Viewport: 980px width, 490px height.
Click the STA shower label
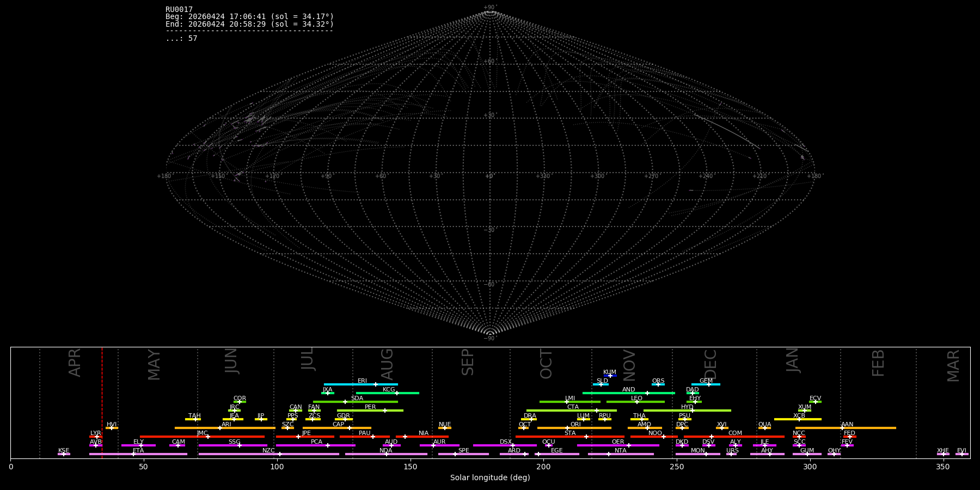click(x=570, y=433)
